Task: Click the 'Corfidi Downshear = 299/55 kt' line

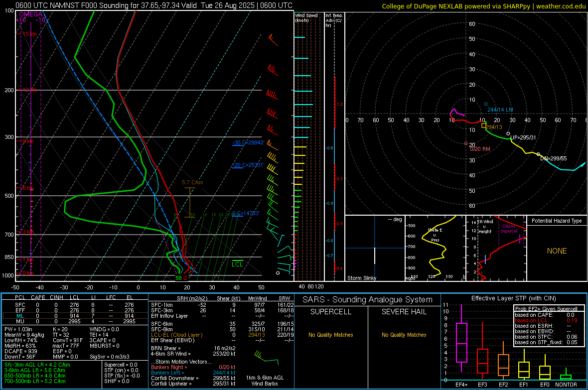Action: [x=193, y=378]
